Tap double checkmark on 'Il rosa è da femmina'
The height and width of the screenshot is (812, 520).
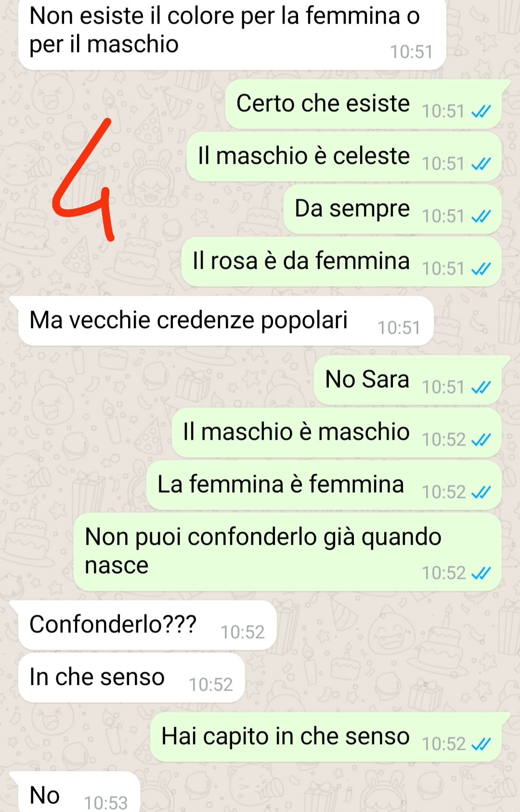pyautogui.click(x=481, y=269)
